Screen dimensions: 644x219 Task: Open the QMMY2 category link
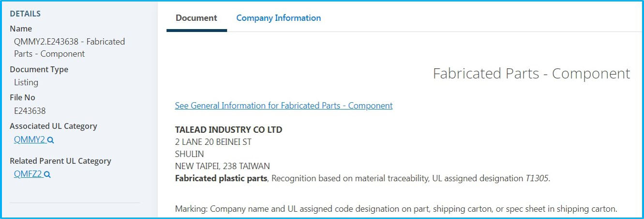[x=30, y=140]
